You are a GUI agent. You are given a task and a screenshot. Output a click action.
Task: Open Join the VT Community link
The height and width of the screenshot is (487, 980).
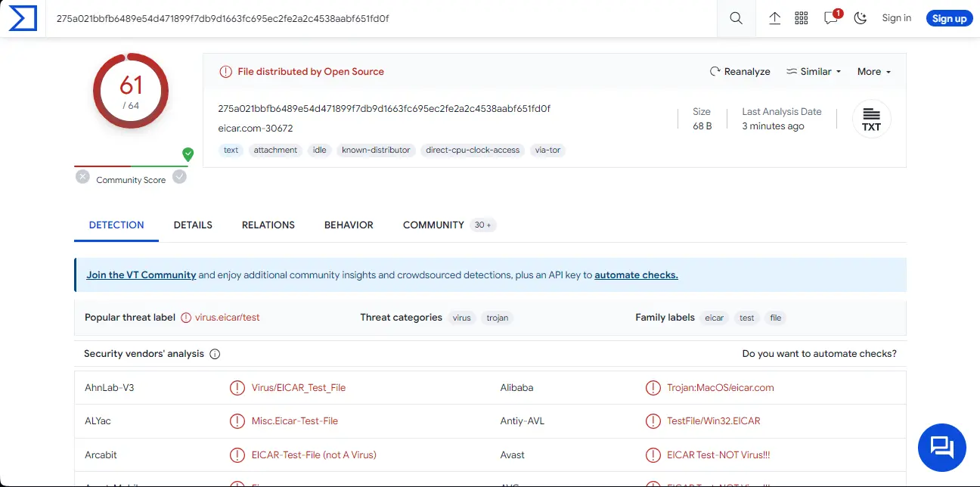(x=141, y=275)
